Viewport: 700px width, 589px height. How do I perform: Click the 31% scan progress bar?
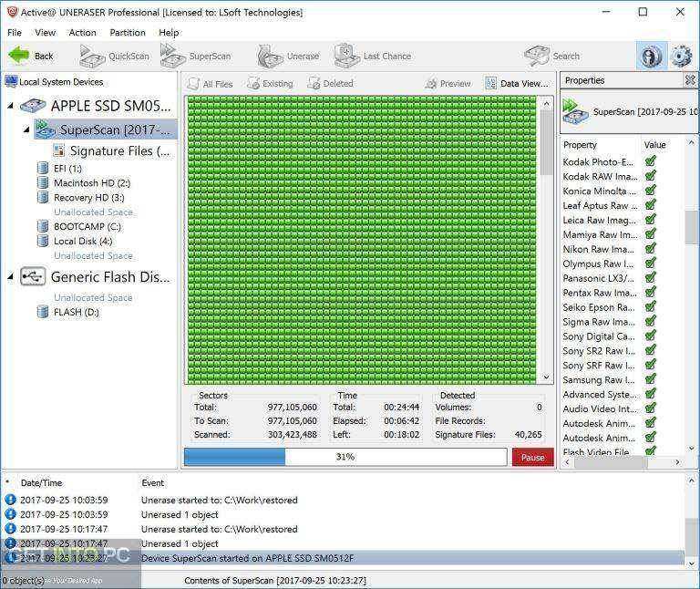click(345, 457)
